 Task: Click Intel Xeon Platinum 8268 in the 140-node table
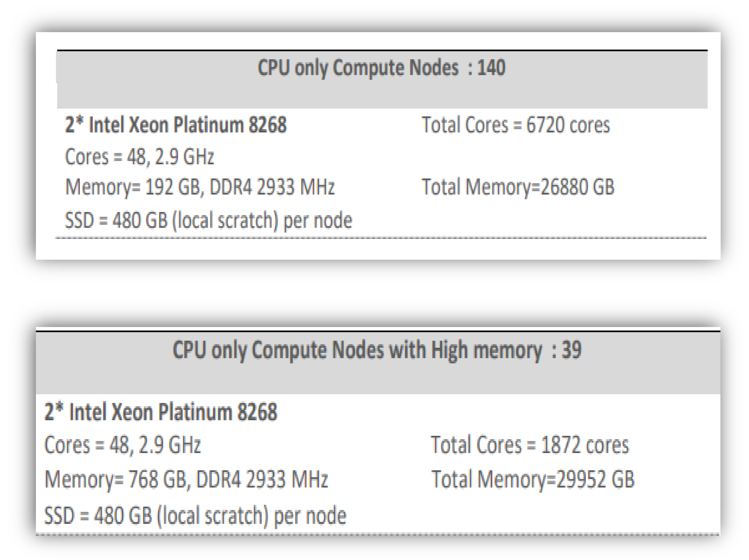point(176,125)
